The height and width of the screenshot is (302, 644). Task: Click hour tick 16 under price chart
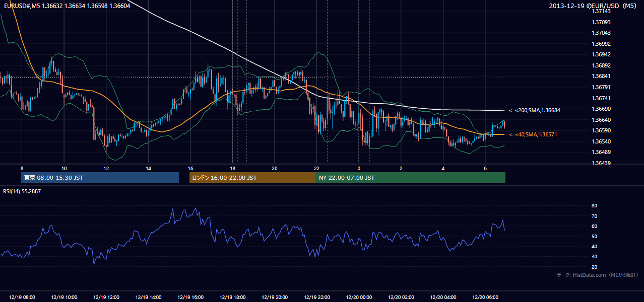(190, 168)
